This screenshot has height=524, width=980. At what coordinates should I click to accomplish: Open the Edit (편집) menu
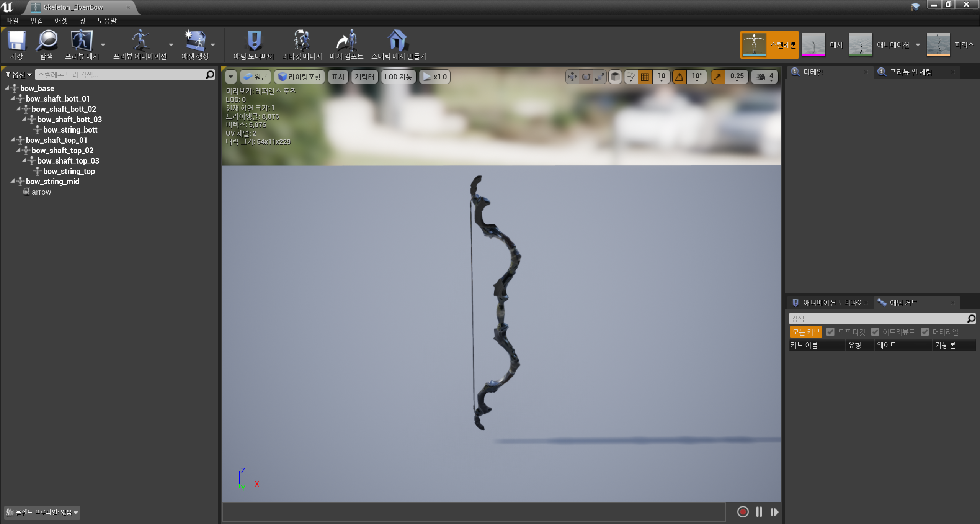pos(36,21)
